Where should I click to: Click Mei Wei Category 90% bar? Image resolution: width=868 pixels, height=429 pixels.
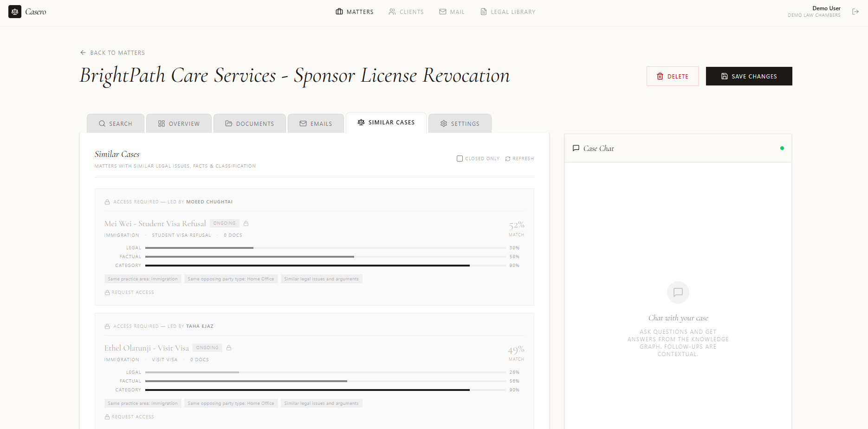point(325,266)
